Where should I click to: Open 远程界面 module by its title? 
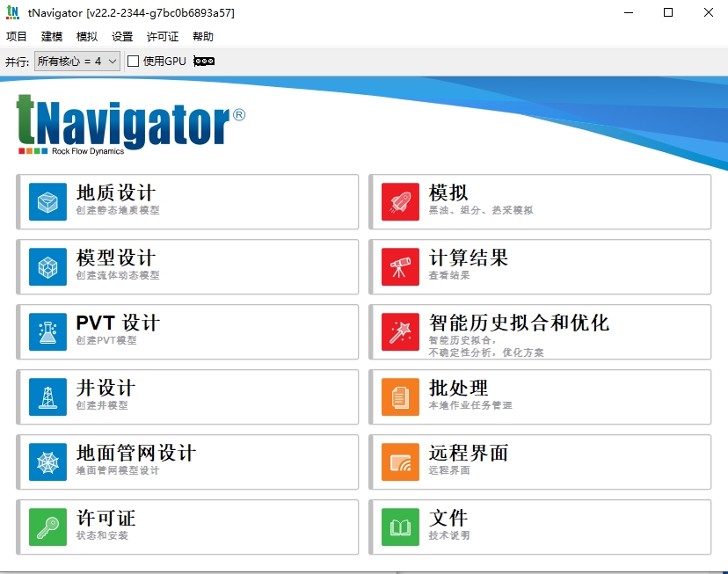tap(469, 453)
